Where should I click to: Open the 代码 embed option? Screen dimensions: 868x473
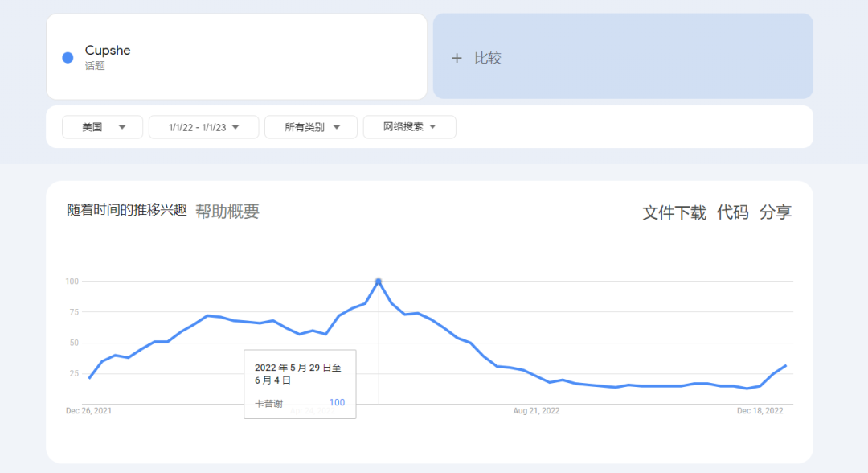pyautogui.click(x=732, y=212)
